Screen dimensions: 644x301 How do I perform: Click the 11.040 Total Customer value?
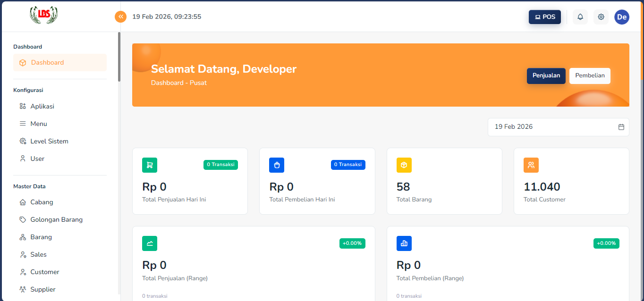point(542,187)
